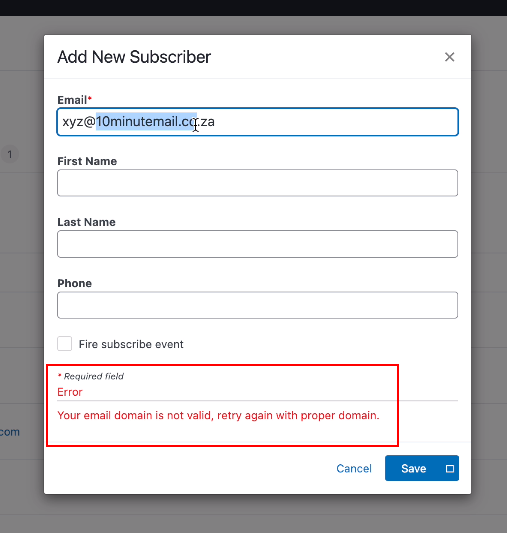Close the Add New Subscriber dialog
This screenshot has width=507, height=533.
point(449,57)
